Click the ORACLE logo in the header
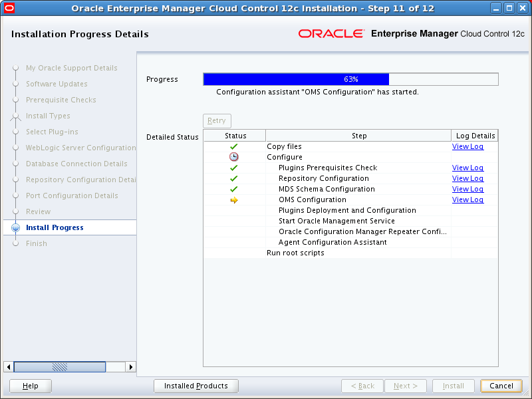Viewport: 532px width, 399px height. [331, 34]
